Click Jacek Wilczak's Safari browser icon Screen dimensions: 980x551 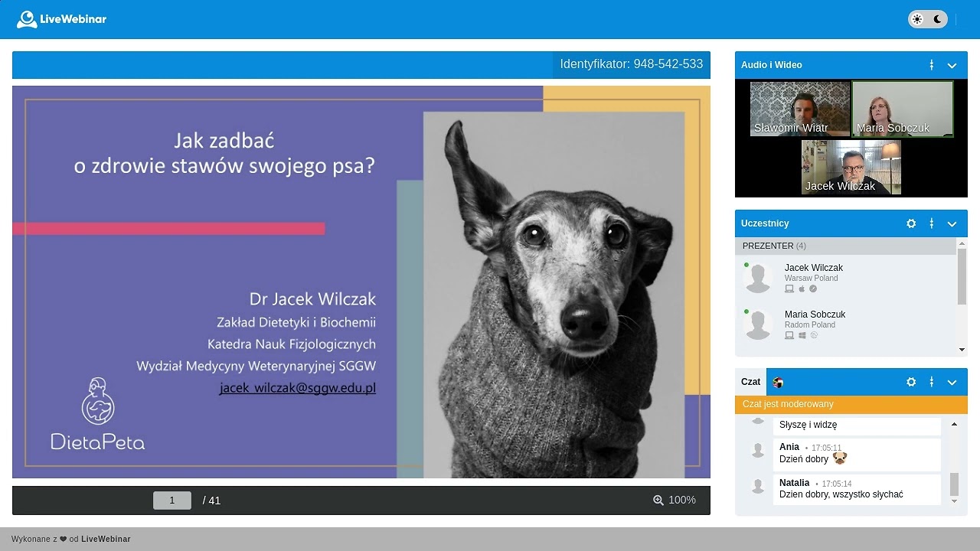[x=814, y=289]
